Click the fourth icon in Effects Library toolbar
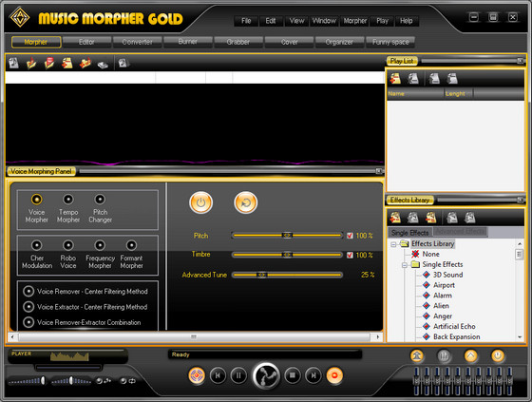 click(452, 218)
